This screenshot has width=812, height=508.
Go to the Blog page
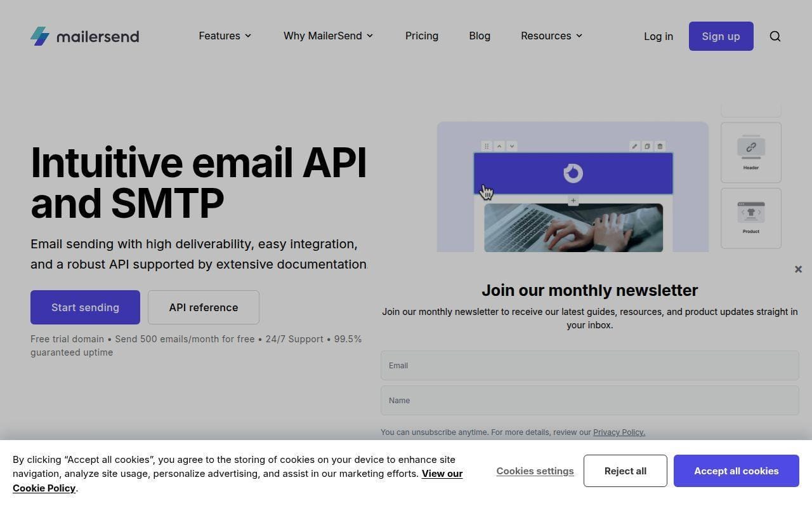tap(480, 36)
